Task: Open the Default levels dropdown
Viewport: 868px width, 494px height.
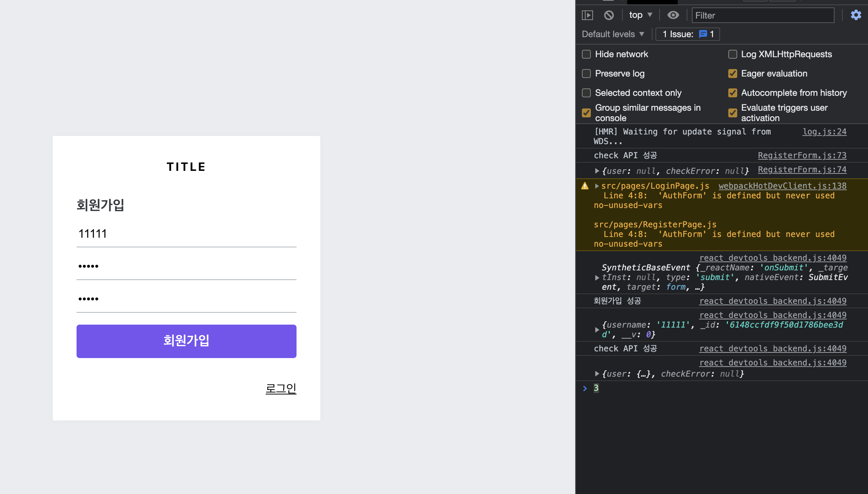Action: coord(613,34)
